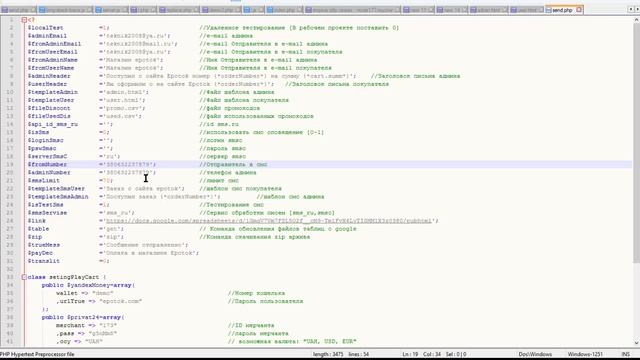Click the $isSms variable

click(x=38, y=132)
